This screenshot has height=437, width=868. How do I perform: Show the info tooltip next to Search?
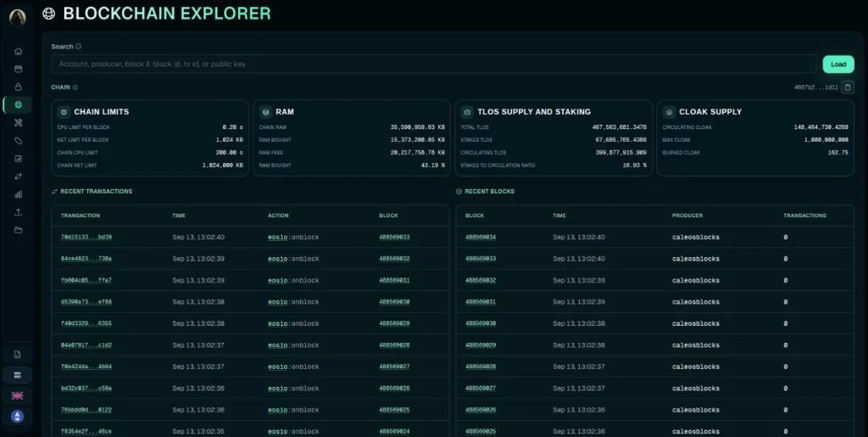[78, 47]
